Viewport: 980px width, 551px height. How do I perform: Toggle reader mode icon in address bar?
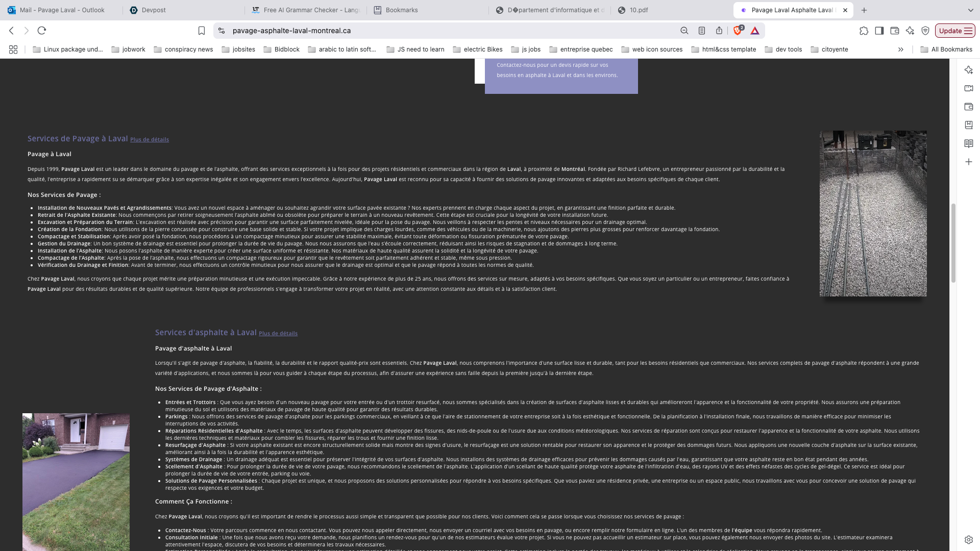[x=702, y=31]
